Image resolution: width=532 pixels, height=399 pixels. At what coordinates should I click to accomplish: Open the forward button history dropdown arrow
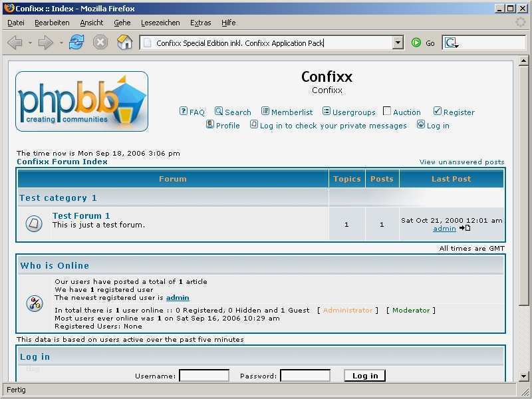coord(61,43)
